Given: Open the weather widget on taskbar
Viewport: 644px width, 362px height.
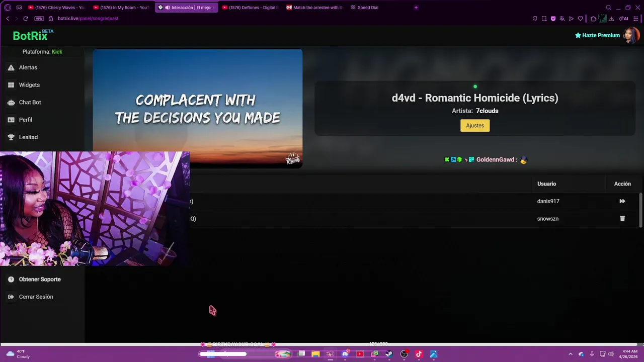Looking at the screenshot, I should pyautogui.click(x=18, y=354).
